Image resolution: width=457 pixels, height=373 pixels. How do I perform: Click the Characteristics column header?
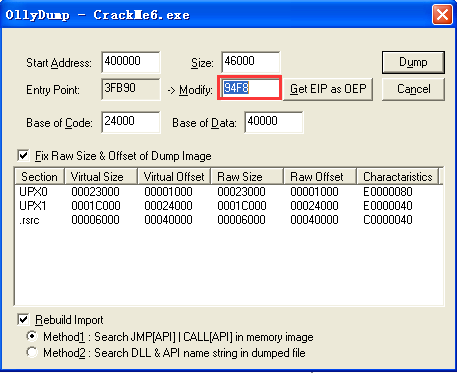click(x=397, y=176)
